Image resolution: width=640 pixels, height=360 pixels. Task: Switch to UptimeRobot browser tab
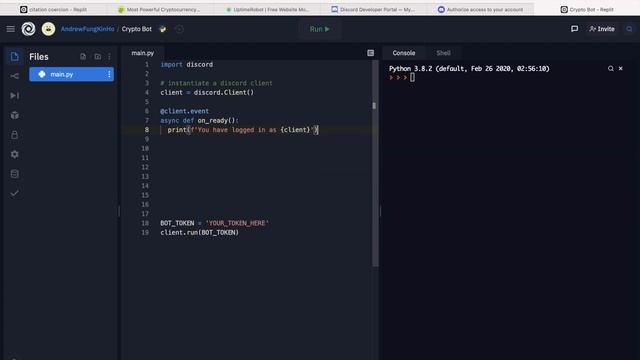tap(267, 9)
